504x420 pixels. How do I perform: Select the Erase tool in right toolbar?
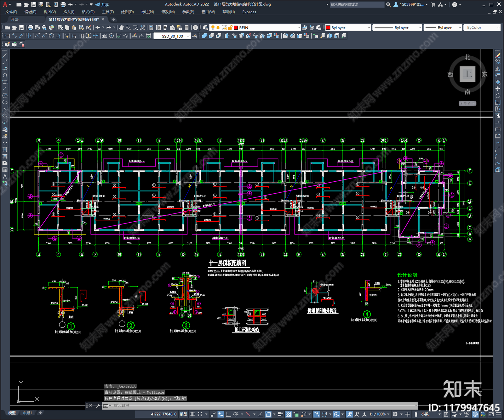(498, 55)
